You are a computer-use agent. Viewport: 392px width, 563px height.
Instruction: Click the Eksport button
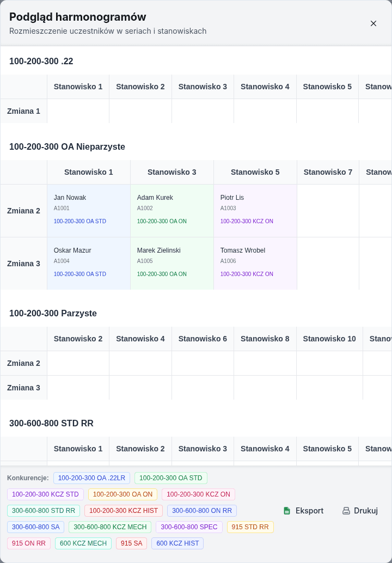click(303, 511)
